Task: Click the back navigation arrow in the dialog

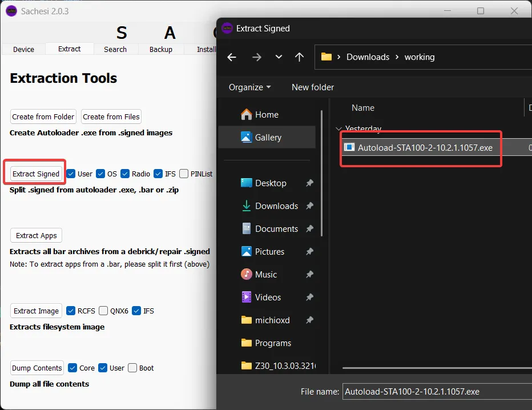Action: point(231,57)
